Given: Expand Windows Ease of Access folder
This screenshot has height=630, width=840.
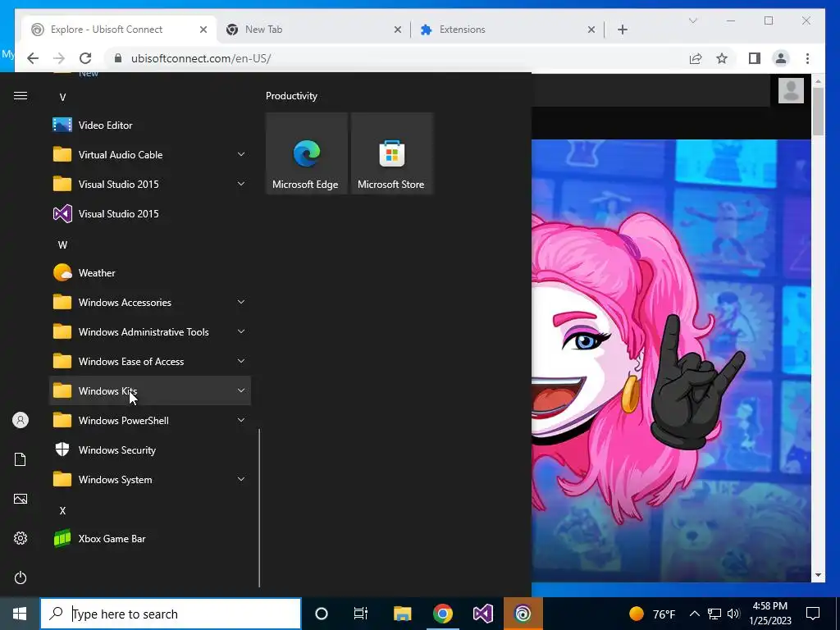Looking at the screenshot, I should pos(149,361).
